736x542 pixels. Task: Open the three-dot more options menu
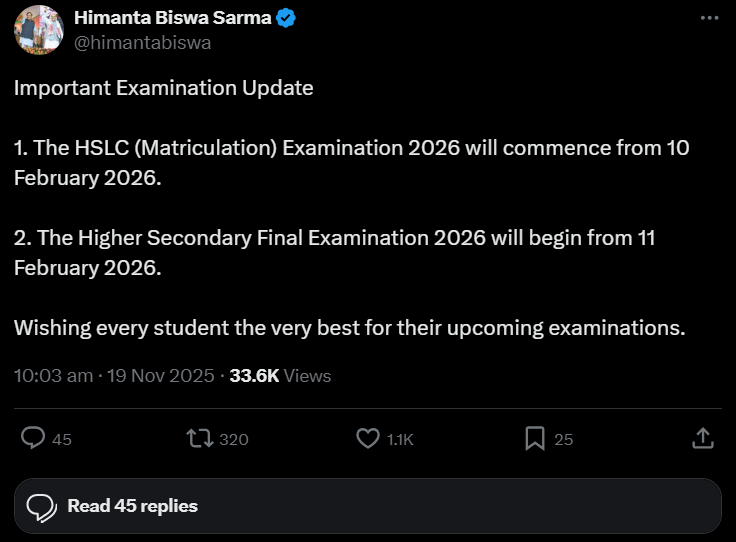click(x=709, y=19)
